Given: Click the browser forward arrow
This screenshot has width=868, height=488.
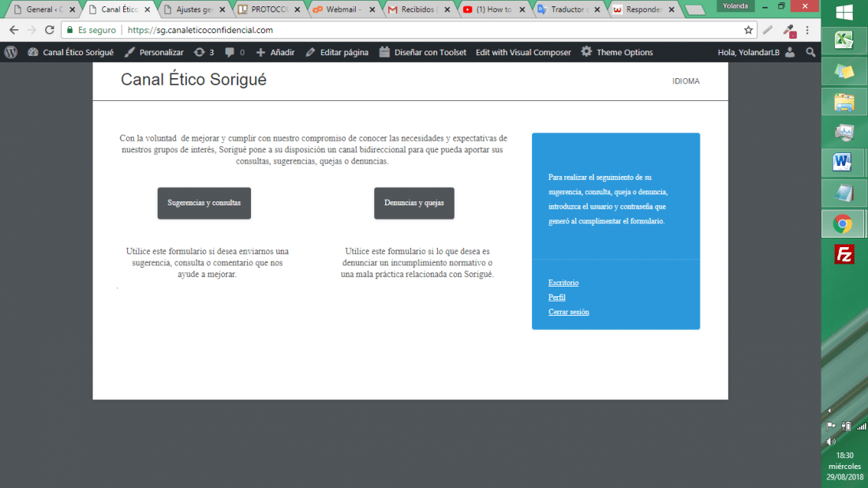Looking at the screenshot, I should click(32, 30).
